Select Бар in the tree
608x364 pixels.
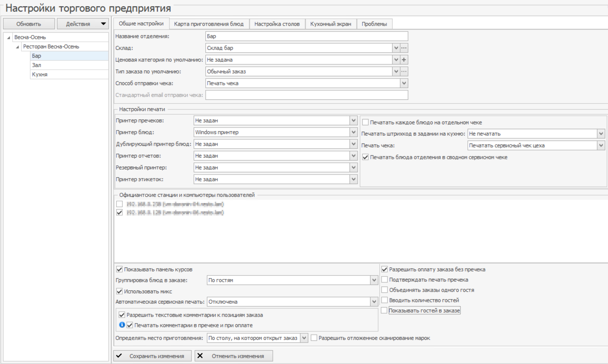pos(69,56)
